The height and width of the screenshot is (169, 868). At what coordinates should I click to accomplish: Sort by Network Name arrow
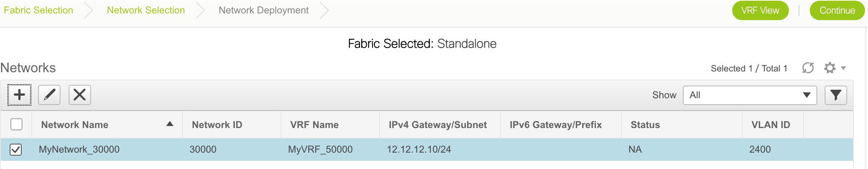point(170,124)
